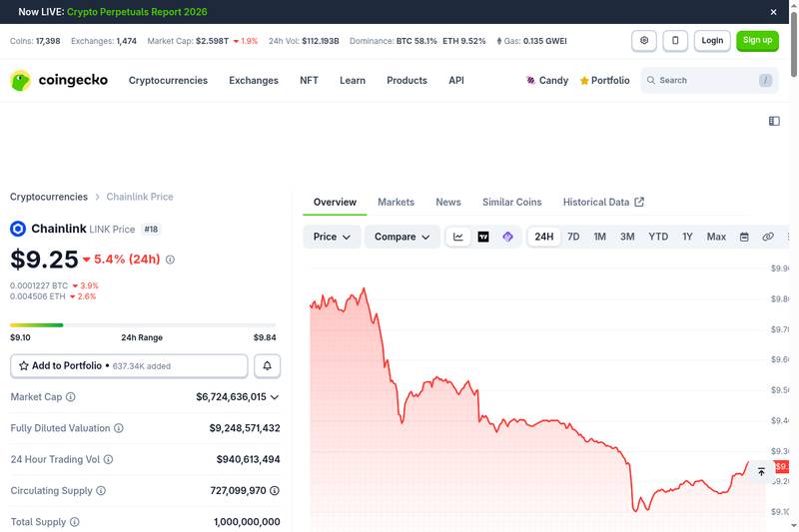The image size is (799, 532).
Task: Open the Crypto Perpetuals Report 2026 link
Action: click(x=137, y=12)
